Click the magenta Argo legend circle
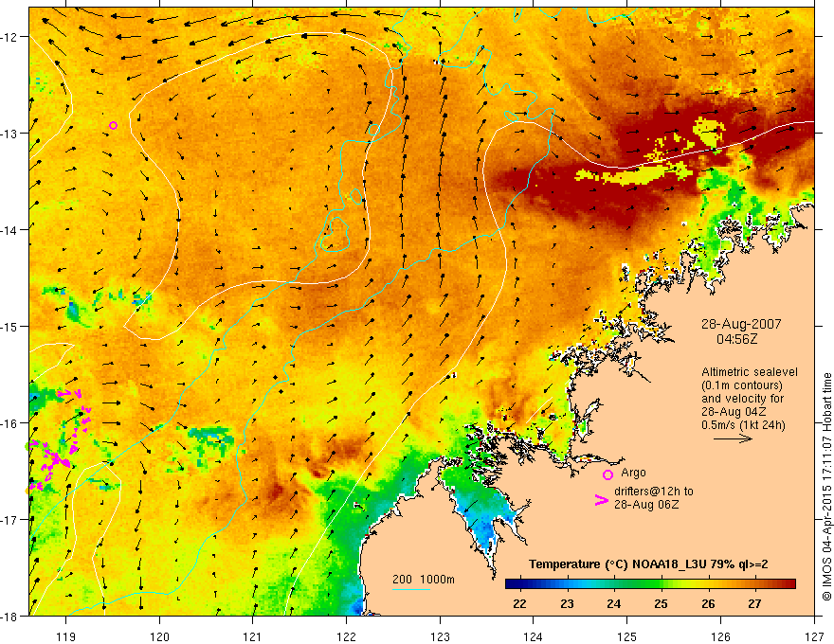 click(607, 474)
